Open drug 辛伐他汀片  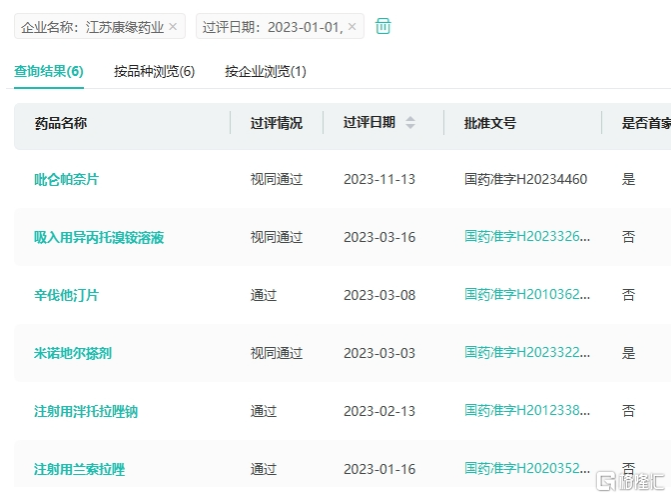pos(66,295)
